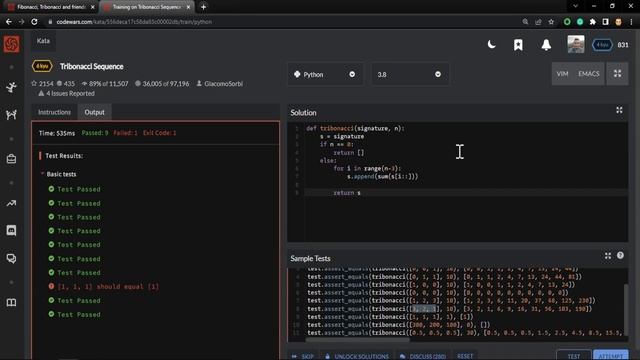Screen dimensions: 640x360
Task: Open the docs book sidebar icon
Action: [x=11, y=302]
